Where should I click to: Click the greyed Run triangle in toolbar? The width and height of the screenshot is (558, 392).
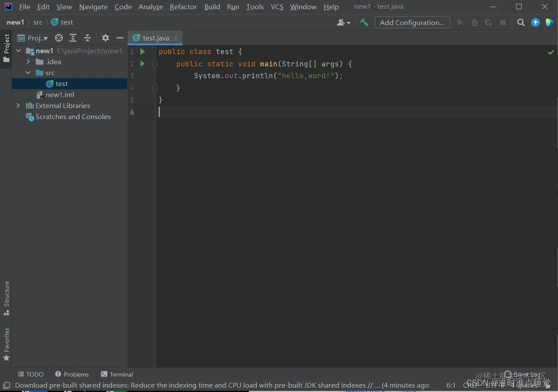460,22
